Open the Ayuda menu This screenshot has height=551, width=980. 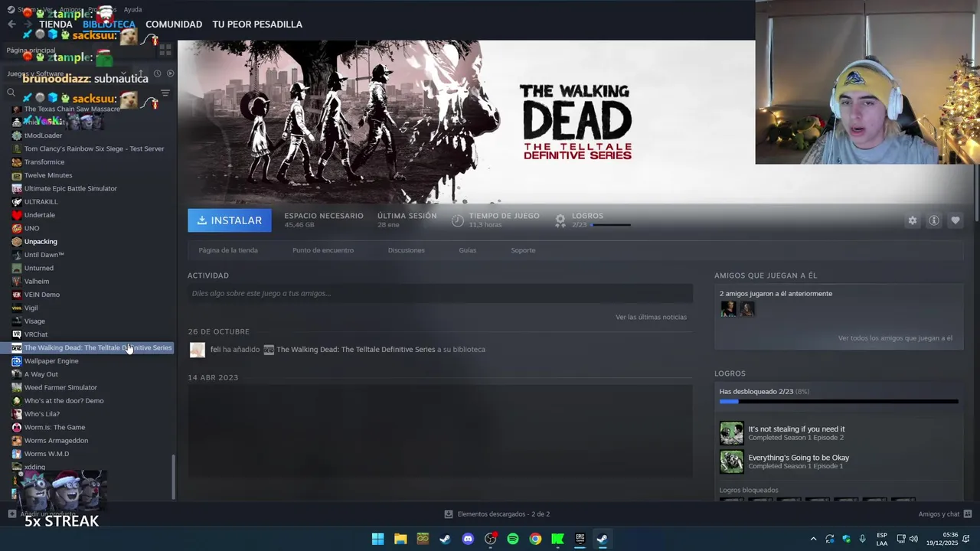pyautogui.click(x=132, y=9)
